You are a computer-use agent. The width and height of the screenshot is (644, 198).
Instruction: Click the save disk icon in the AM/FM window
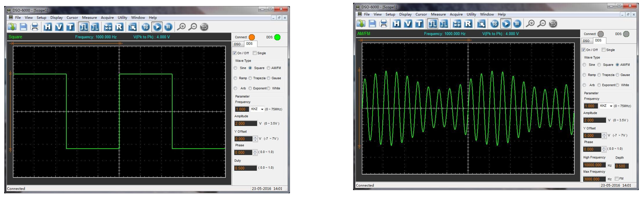point(373,24)
